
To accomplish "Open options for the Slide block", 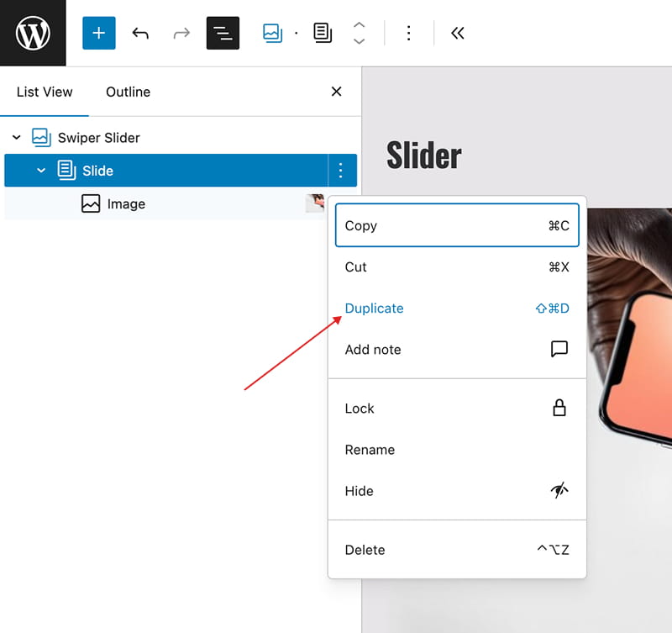I will click(x=340, y=171).
